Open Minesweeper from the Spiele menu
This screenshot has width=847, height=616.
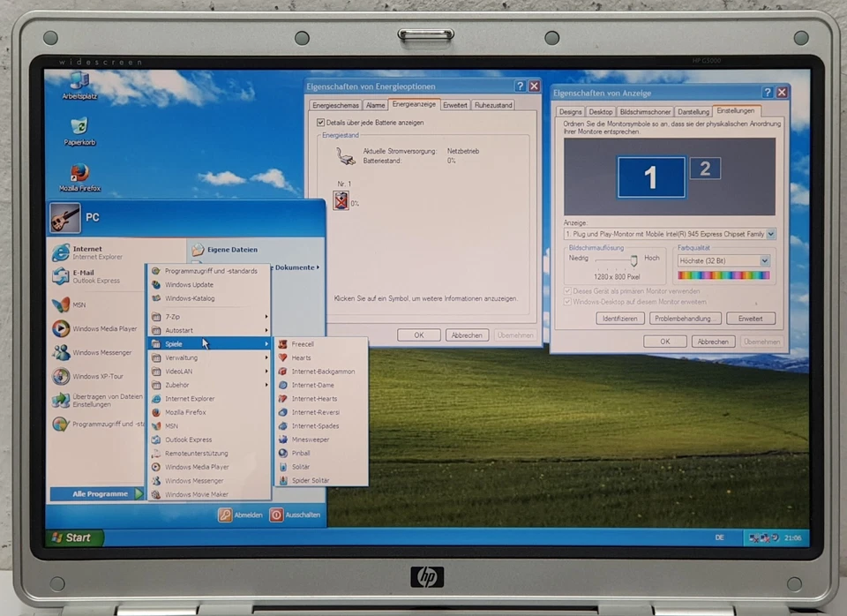[x=309, y=439]
